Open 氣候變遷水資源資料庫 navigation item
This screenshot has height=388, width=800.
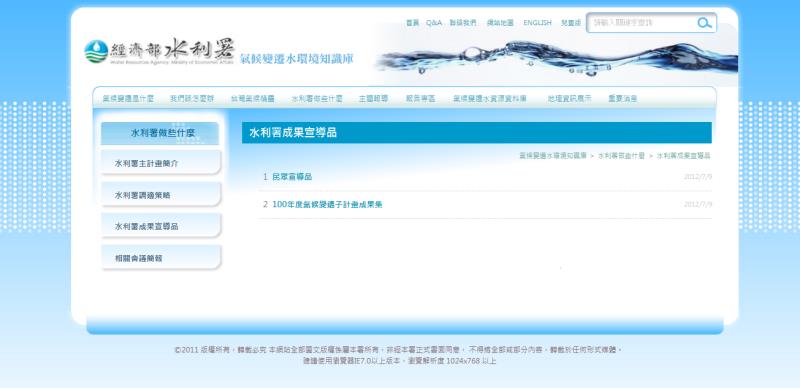(490, 99)
